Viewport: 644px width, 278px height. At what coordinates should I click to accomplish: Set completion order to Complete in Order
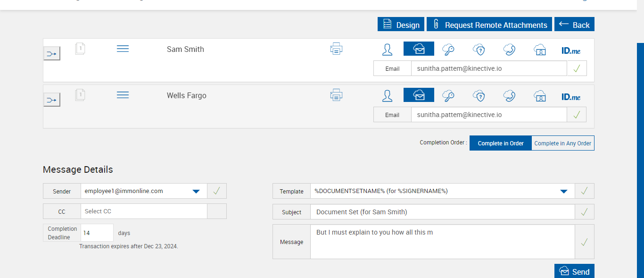tap(501, 143)
